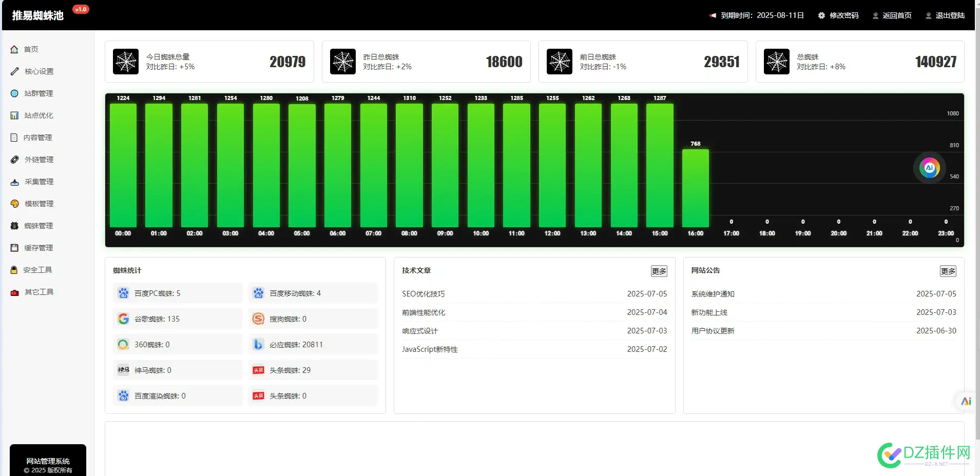Click 更多 in the 技术文章 panel
Viewport: 980px width, 476px height.
(659, 271)
